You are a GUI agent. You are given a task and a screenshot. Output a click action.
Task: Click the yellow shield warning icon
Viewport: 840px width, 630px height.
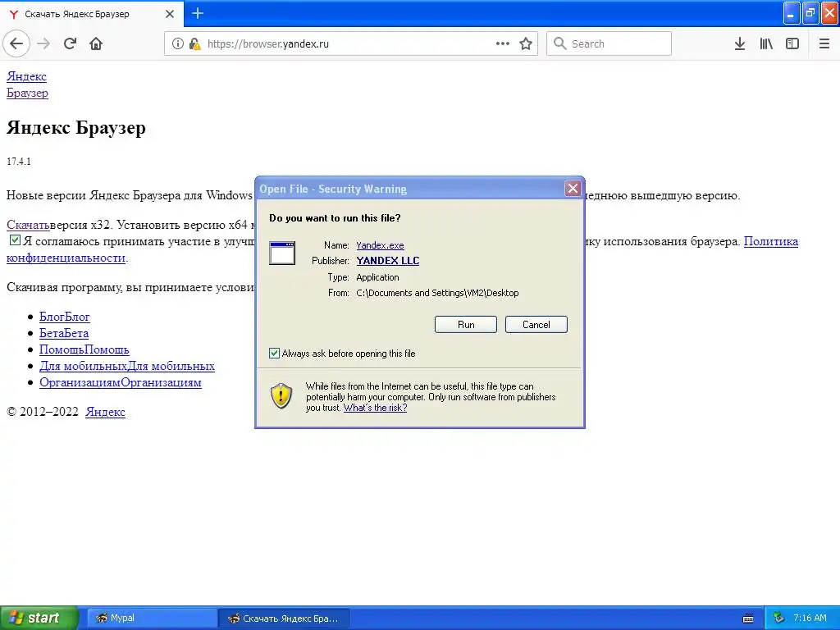pos(281,396)
